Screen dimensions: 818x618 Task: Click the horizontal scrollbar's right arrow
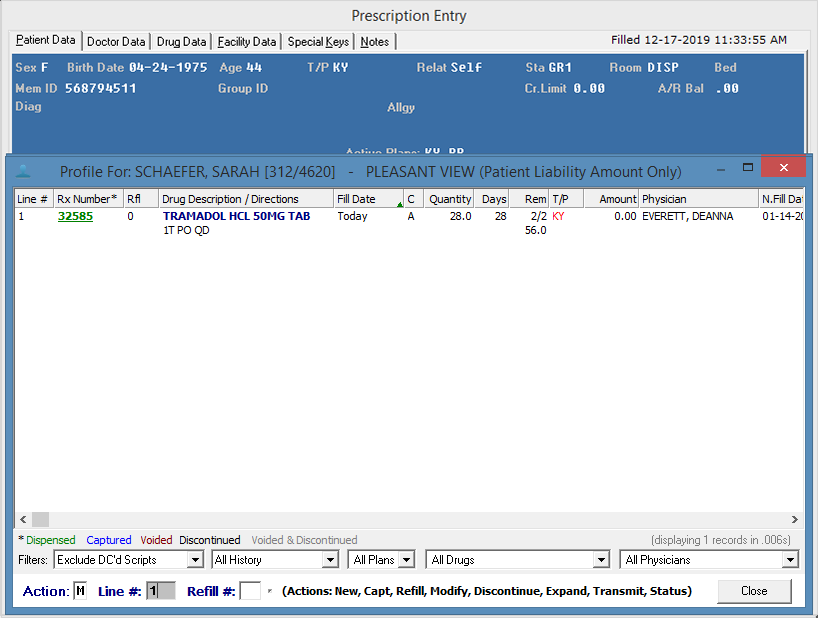click(795, 519)
